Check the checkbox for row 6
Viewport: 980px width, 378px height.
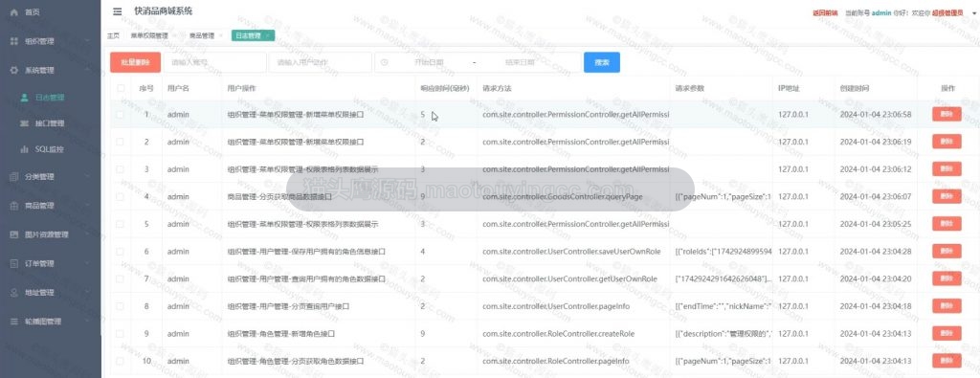[120, 251]
